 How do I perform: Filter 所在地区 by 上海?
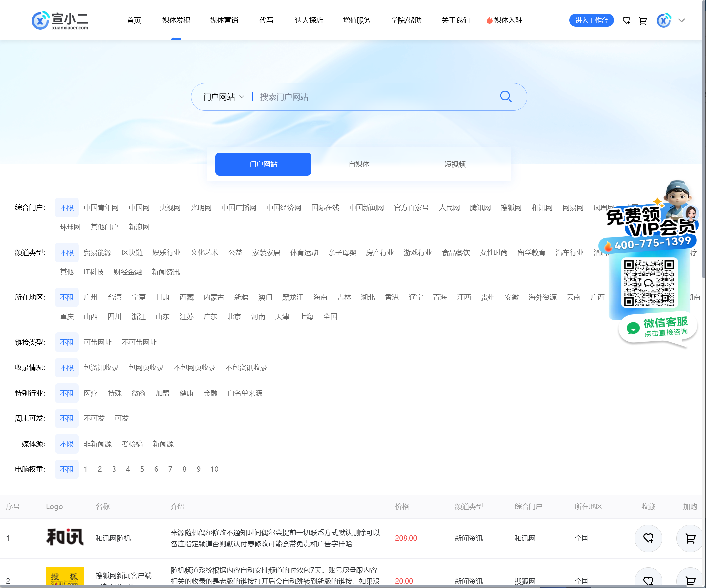(x=306, y=317)
